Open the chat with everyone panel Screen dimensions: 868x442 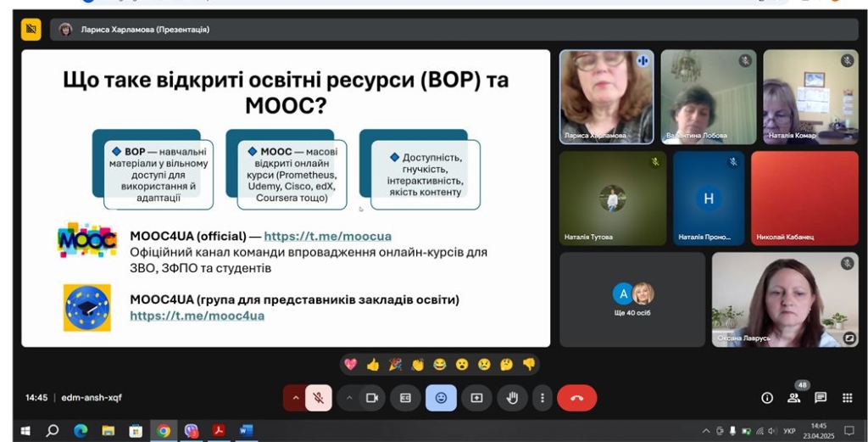[821, 397]
